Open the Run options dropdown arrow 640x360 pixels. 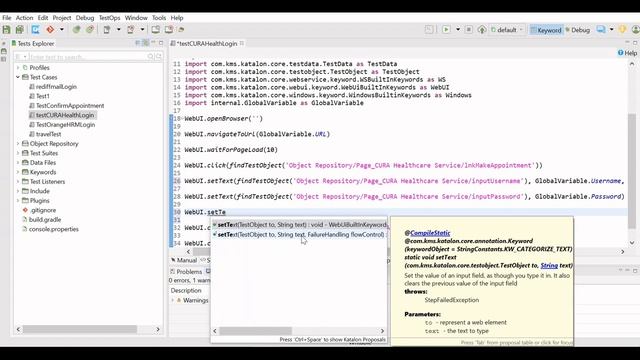[458, 29]
